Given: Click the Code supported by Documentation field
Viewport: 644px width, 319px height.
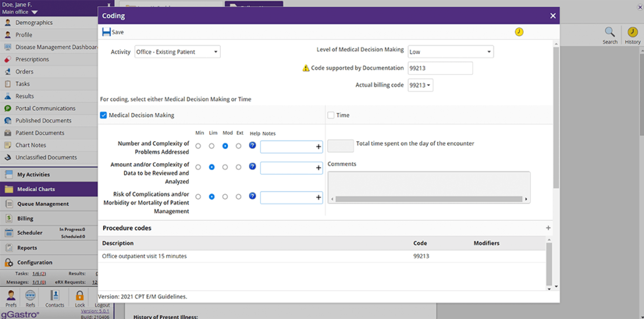Looking at the screenshot, I should 440,68.
